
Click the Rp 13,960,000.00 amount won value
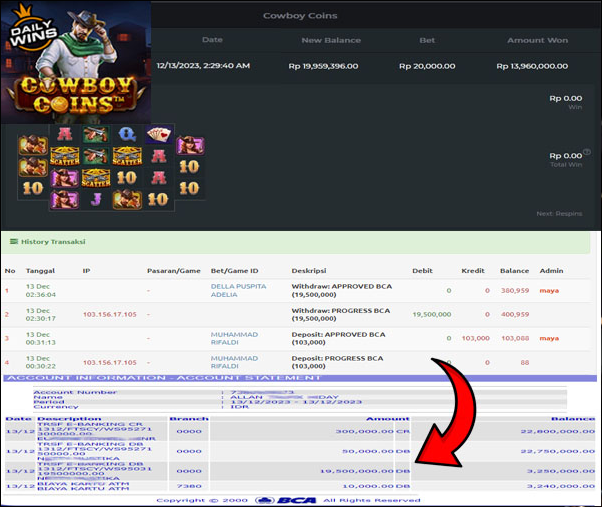click(532, 66)
